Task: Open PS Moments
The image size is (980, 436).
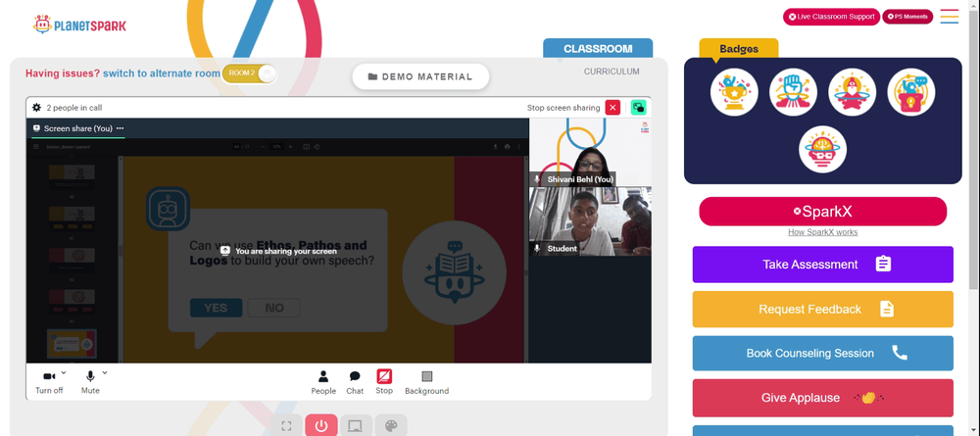Action: coord(907,17)
